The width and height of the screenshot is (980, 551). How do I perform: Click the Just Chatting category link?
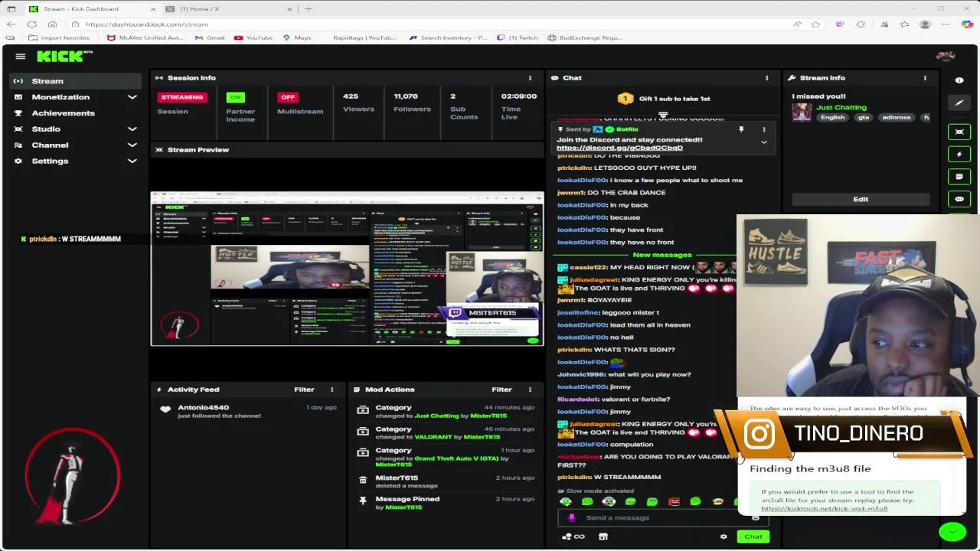click(841, 107)
